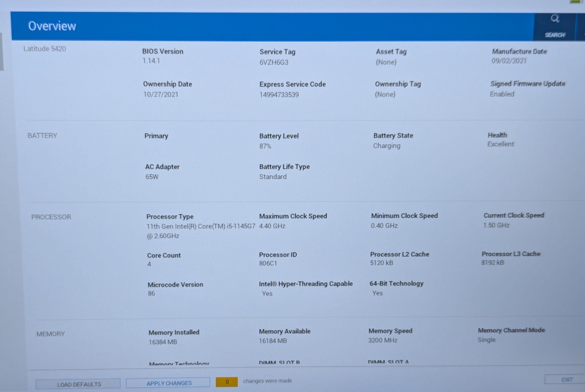Select manufacture date 09/02/2021
The height and width of the screenshot is (392, 585).
click(x=509, y=61)
